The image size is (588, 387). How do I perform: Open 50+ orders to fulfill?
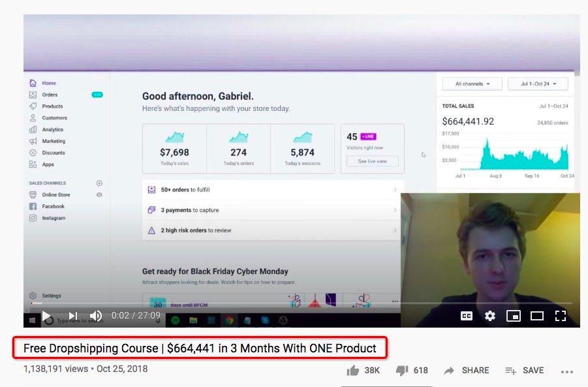(273, 190)
